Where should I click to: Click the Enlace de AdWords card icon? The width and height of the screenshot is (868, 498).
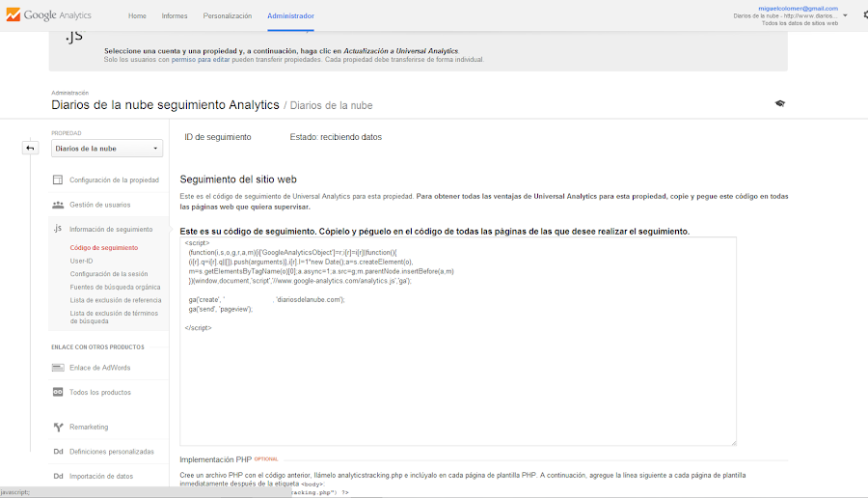click(58, 368)
